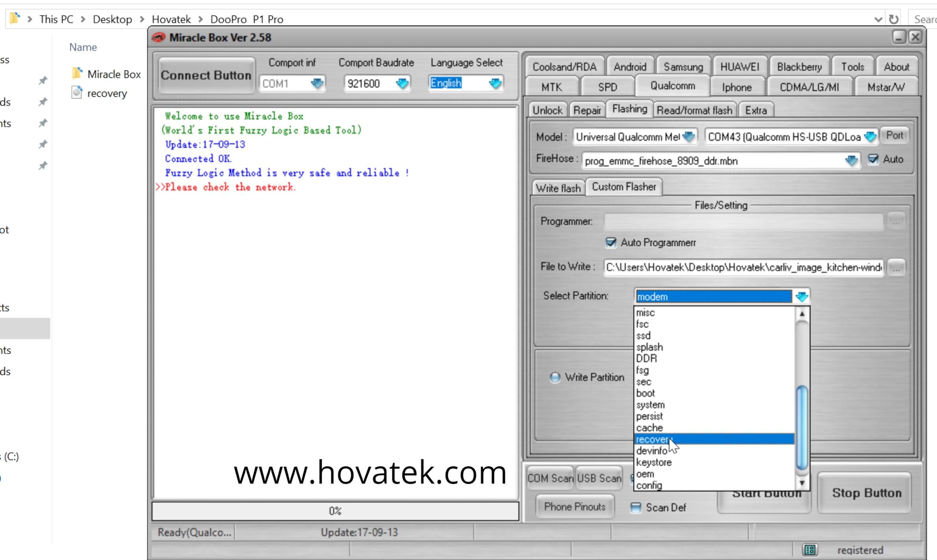This screenshot has width=937, height=560.
Task: Click scroll down arrow in partition list
Action: pos(802,483)
